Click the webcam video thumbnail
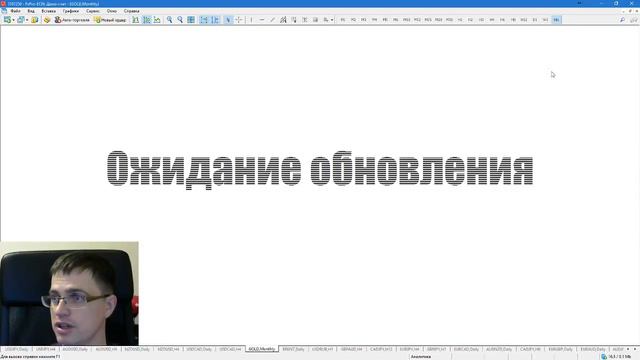The image size is (640, 360). pyautogui.click(x=69, y=293)
